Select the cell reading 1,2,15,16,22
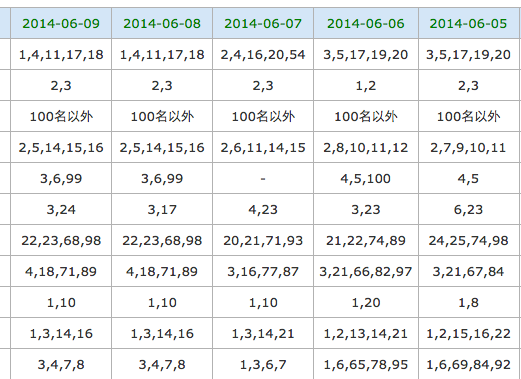521x379 pixels. [x=468, y=333]
